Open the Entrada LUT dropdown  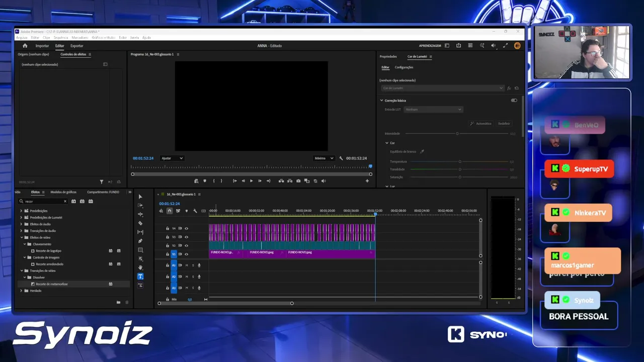(433, 110)
